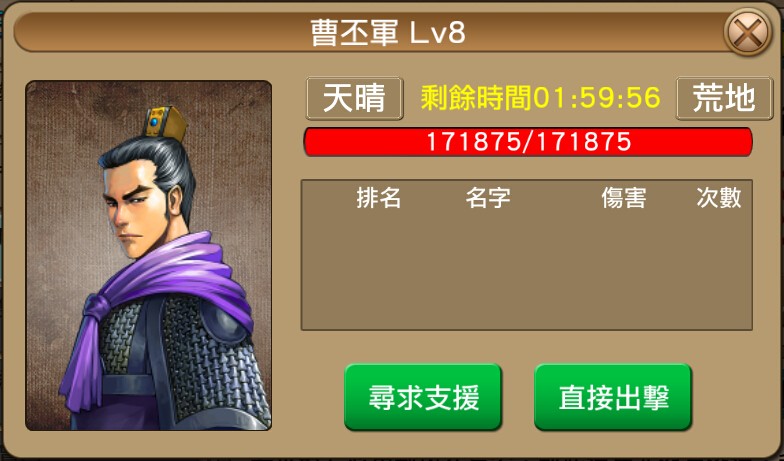Sort by the 排名 column header
Image resolution: width=784 pixels, height=461 pixels.
[378, 198]
